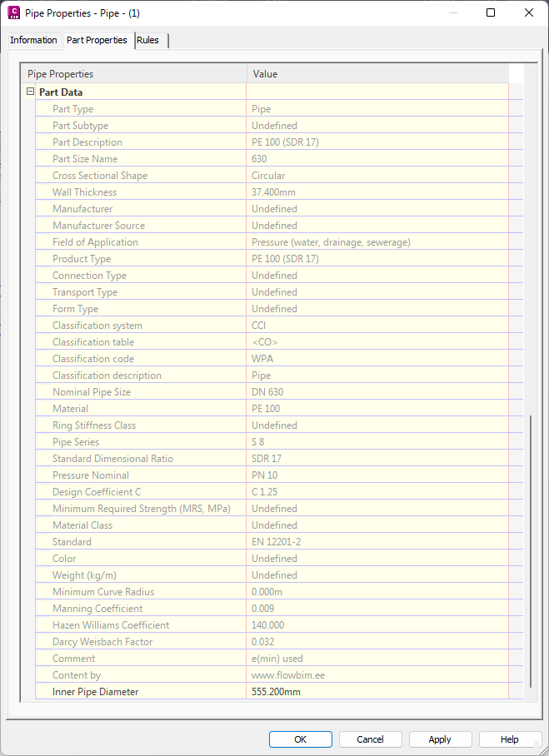Select Hazen Williams Coefficient value '140.000'
549x756 pixels.
(267, 624)
